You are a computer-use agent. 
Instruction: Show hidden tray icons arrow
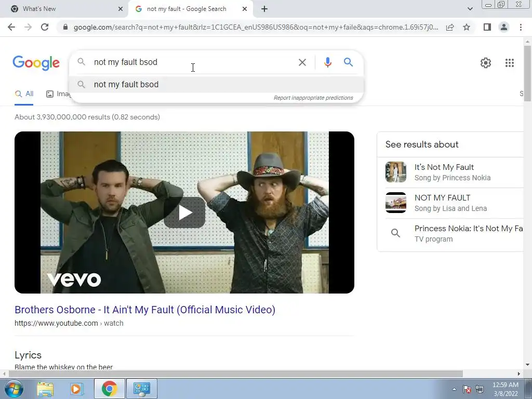coord(454,389)
